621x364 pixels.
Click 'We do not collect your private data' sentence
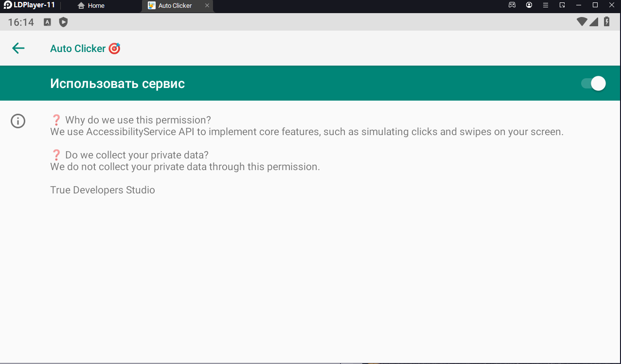pyautogui.click(x=185, y=167)
